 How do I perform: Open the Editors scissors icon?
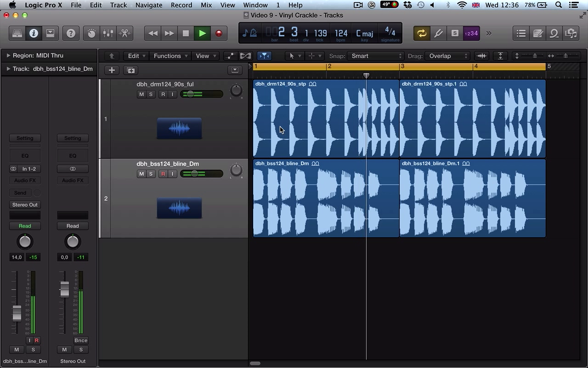coord(125,33)
